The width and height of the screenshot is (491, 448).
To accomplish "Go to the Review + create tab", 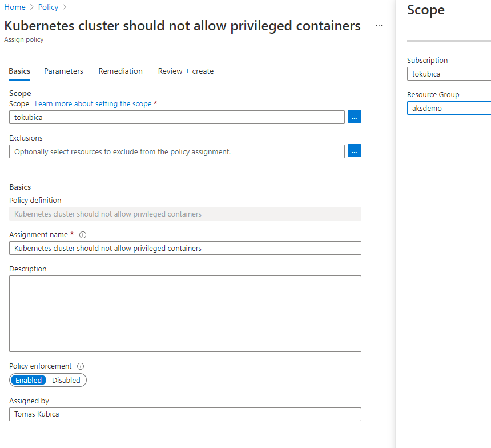I will tap(186, 71).
